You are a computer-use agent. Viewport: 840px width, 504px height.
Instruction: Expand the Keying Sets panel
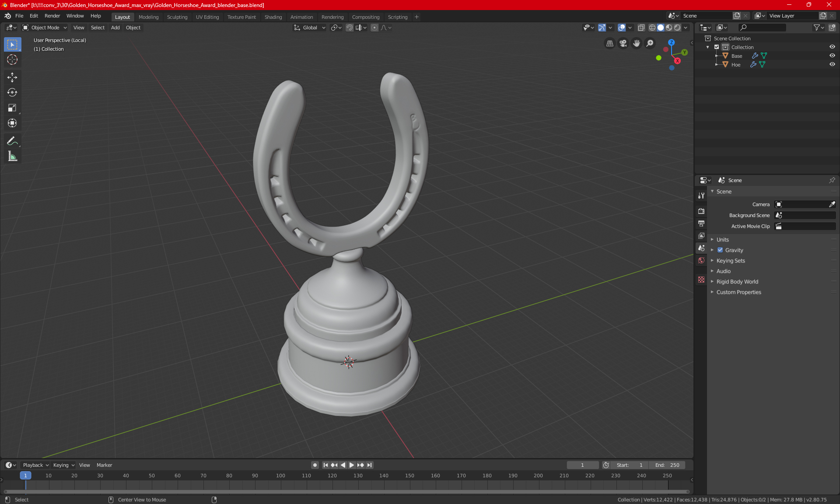(730, 261)
